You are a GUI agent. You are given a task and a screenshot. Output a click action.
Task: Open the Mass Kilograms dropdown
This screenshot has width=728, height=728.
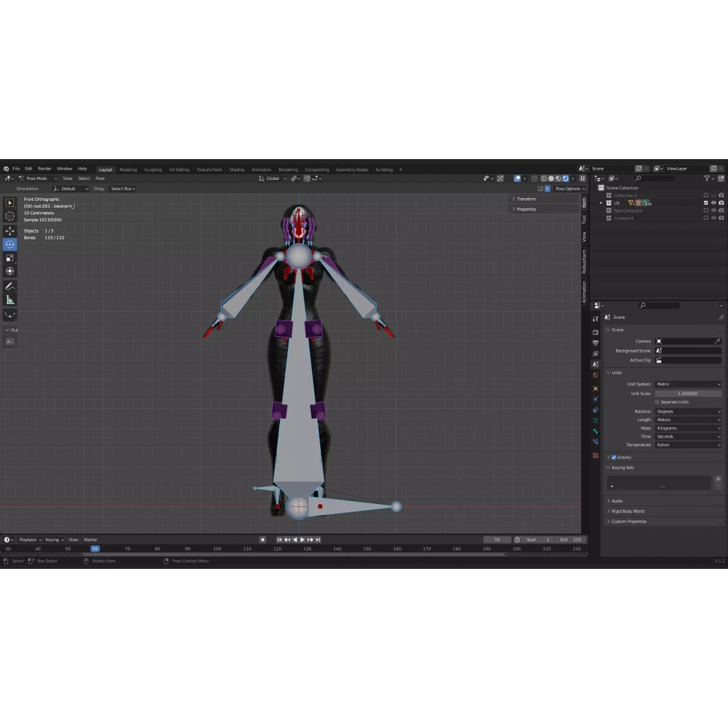click(x=688, y=429)
